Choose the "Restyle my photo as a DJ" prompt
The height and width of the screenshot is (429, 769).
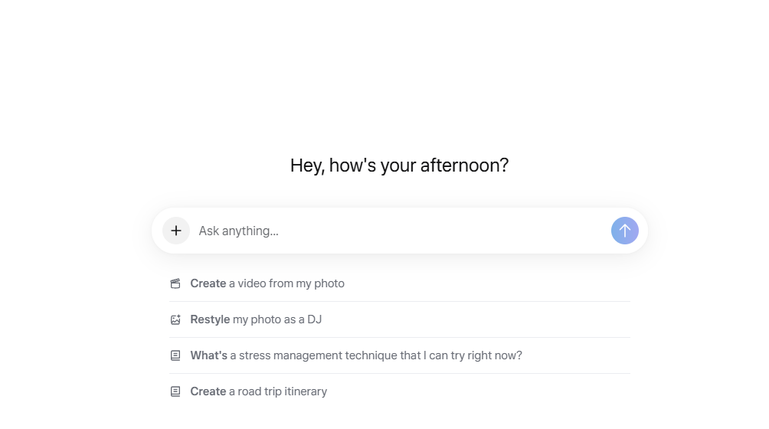(x=256, y=320)
